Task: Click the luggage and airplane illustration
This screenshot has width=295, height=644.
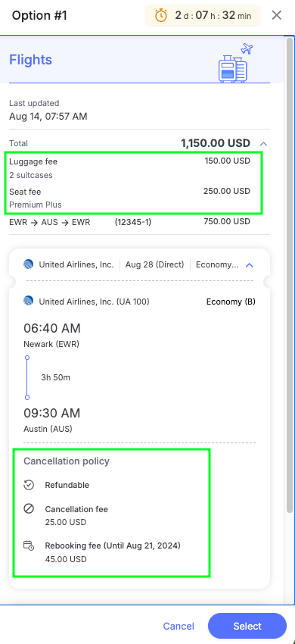Action: coord(235,62)
